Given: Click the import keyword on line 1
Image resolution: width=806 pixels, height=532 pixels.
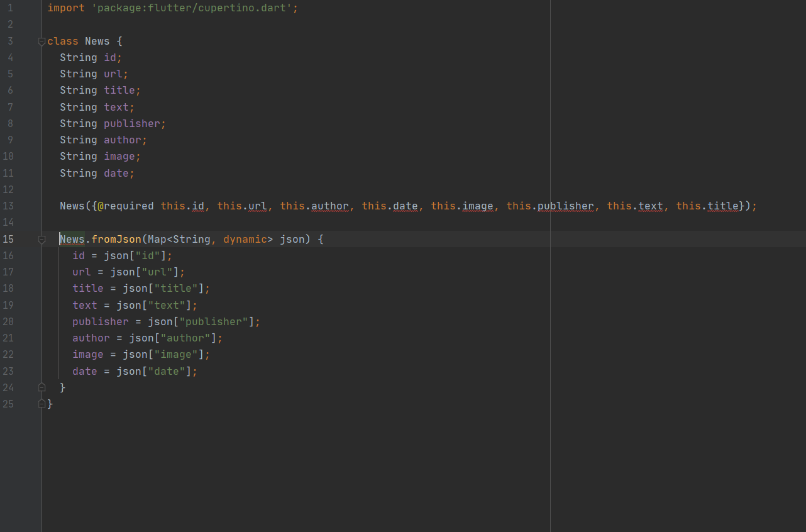Looking at the screenshot, I should 66,8.
